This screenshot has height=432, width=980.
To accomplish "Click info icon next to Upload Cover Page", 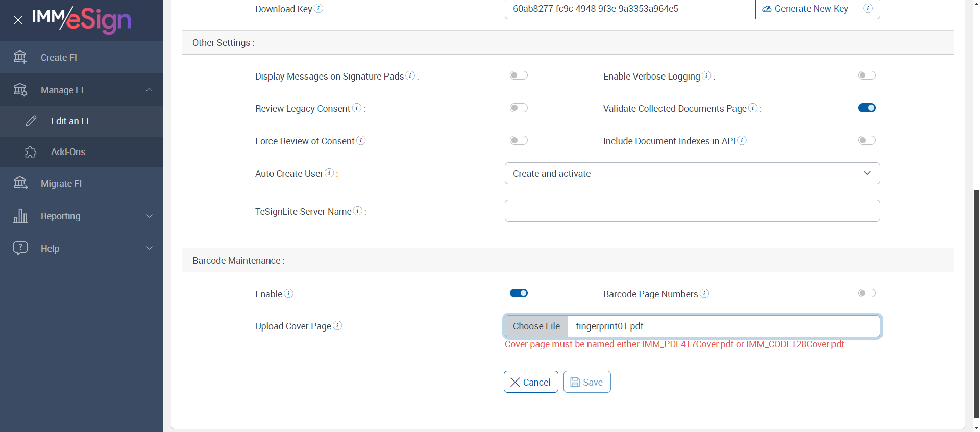I will [x=337, y=325].
